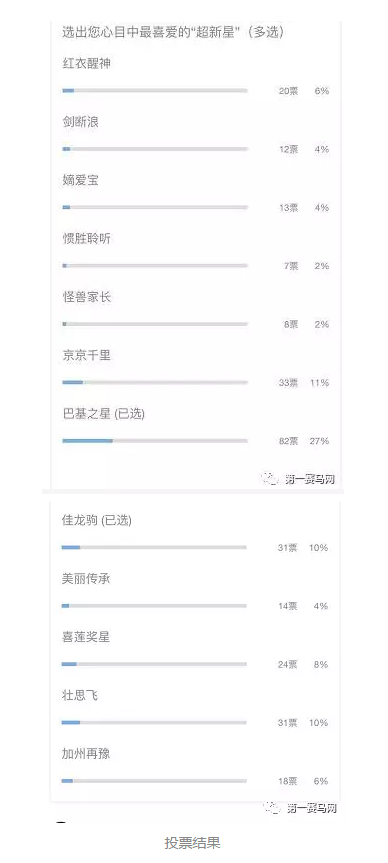Click the 第一赛马网 watermark text at bottom

[311, 808]
